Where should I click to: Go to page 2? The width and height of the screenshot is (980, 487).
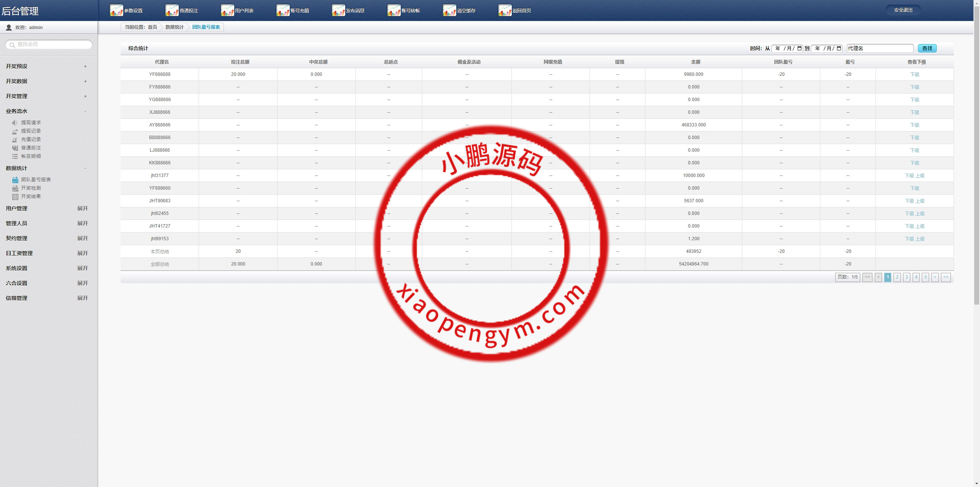897,277
